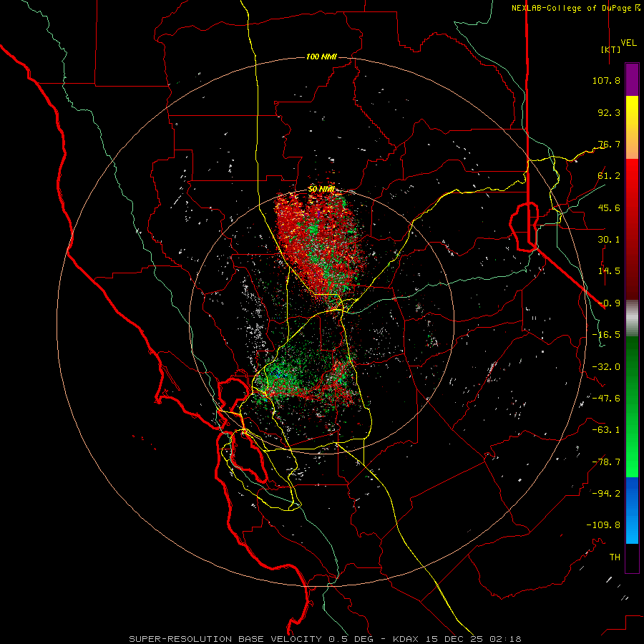This screenshot has height=644, width=644.
Task: Click the 61.2 legend value
Action: point(609,176)
